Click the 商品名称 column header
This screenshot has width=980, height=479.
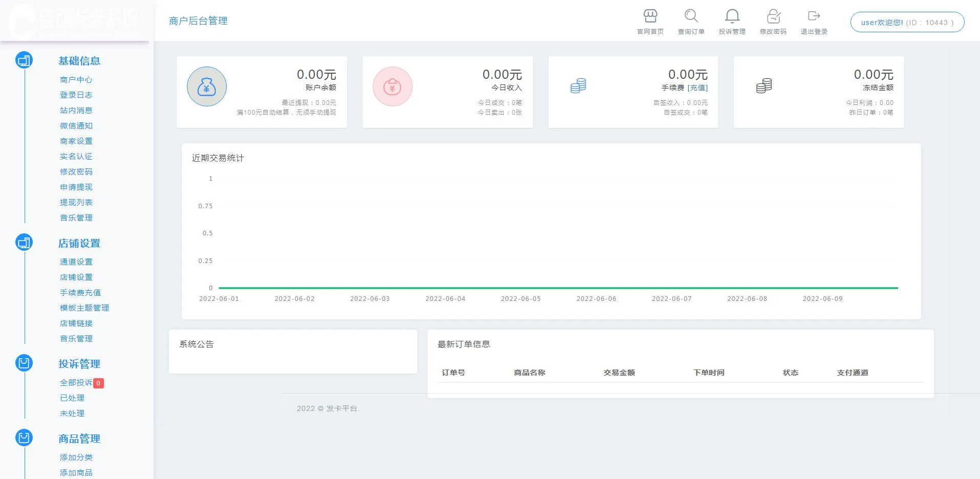529,373
